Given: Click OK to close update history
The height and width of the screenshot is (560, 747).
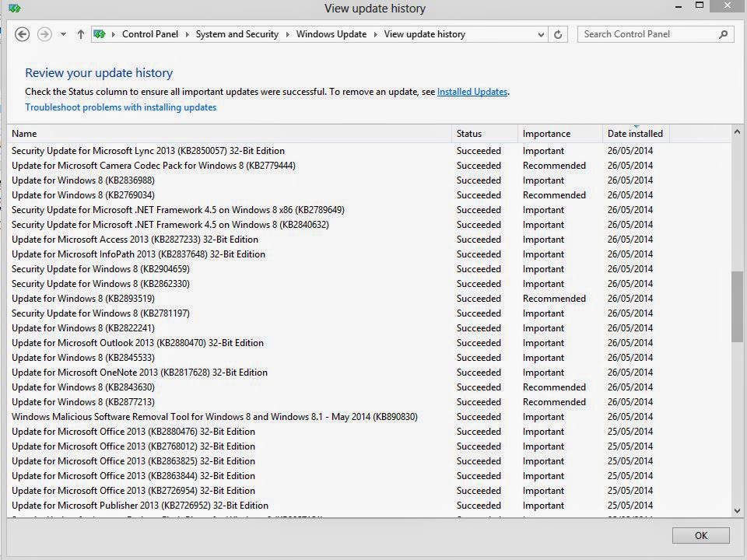Looking at the screenshot, I should coord(701,536).
